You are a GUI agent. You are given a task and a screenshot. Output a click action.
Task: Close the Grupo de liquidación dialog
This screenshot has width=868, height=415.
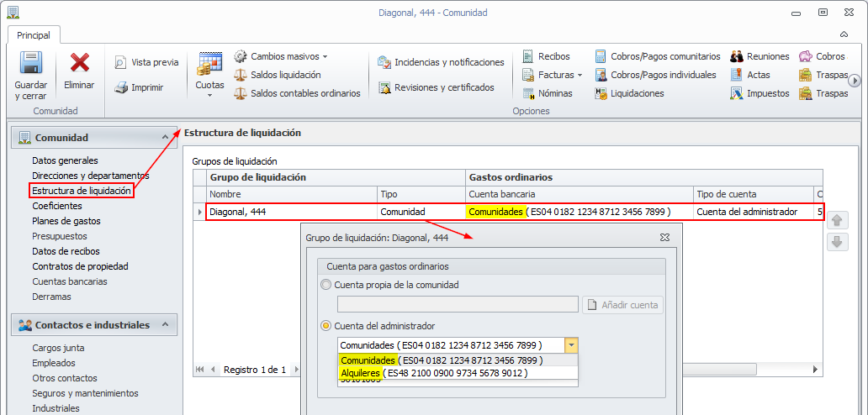pyautogui.click(x=664, y=238)
